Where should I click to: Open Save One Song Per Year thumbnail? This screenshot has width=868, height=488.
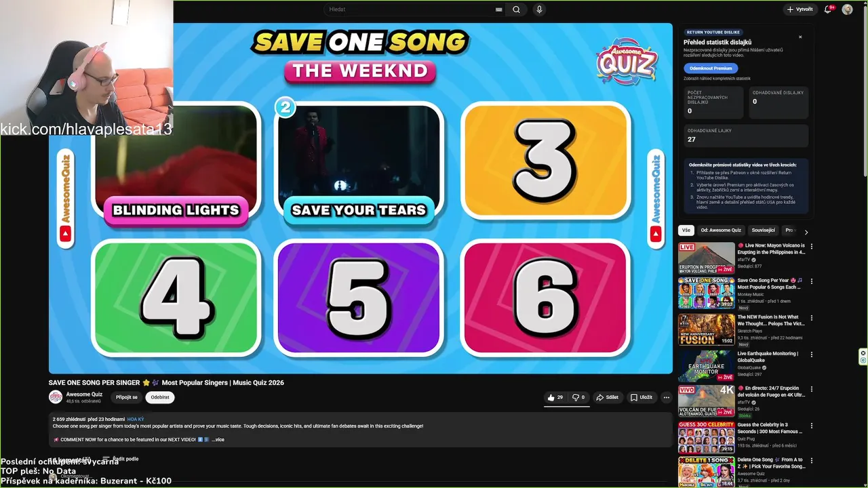706,293
